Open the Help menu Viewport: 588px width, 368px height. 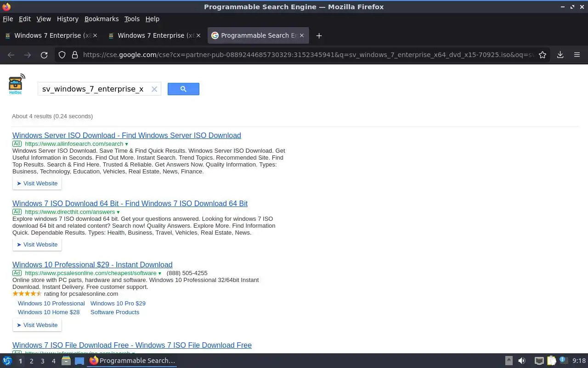(x=153, y=19)
